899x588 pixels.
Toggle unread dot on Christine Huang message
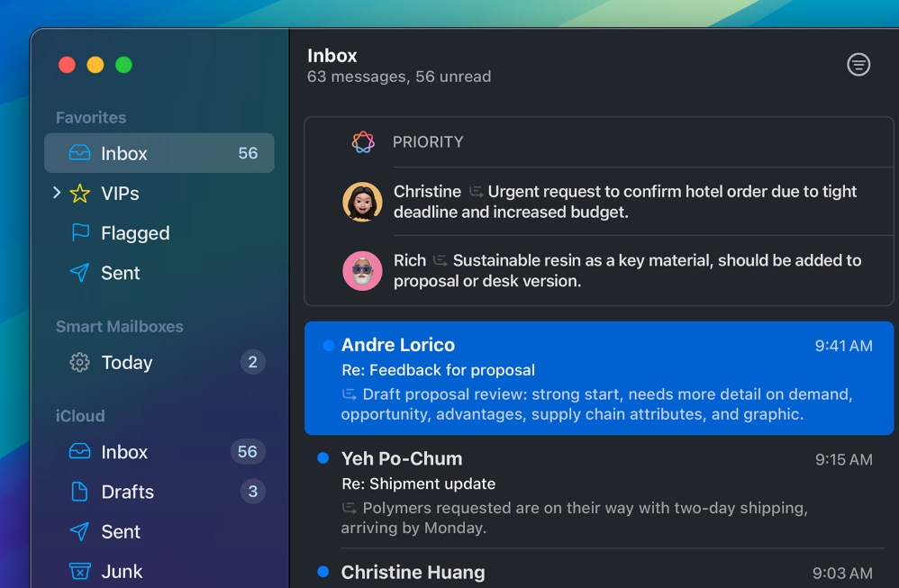pyautogui.click(x=322, y=572)
